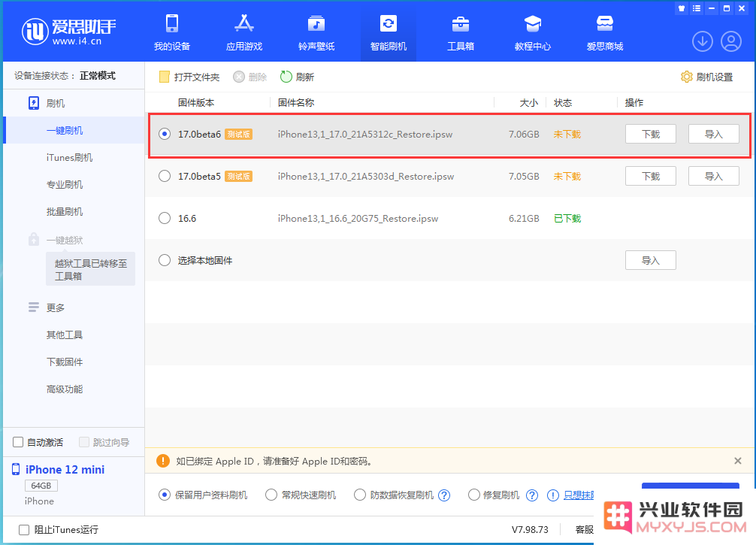Click the orange warning exclamation icon
Viewport: 756px width, 545px height.
coord(163,461)
